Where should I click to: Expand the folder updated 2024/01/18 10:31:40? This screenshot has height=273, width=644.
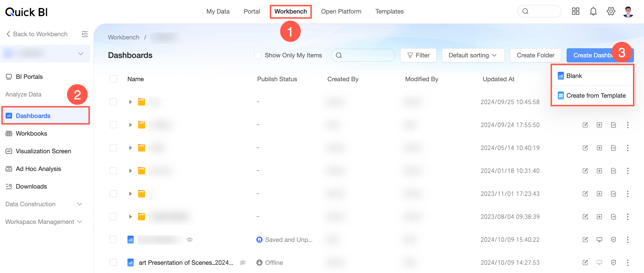pyautogui.click(x=130, y=171)
